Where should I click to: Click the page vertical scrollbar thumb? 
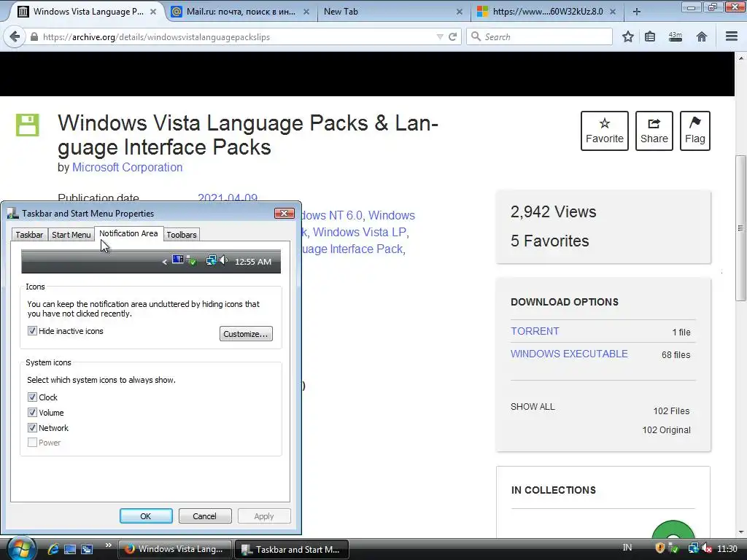(740, 228)
